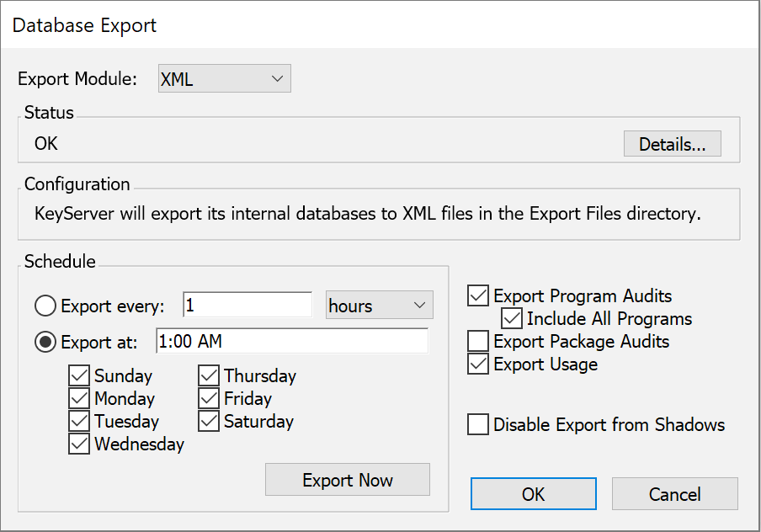Uncheck Export Program Audits
The height and width of the screenshot is (532, 761).
(478, 295)
